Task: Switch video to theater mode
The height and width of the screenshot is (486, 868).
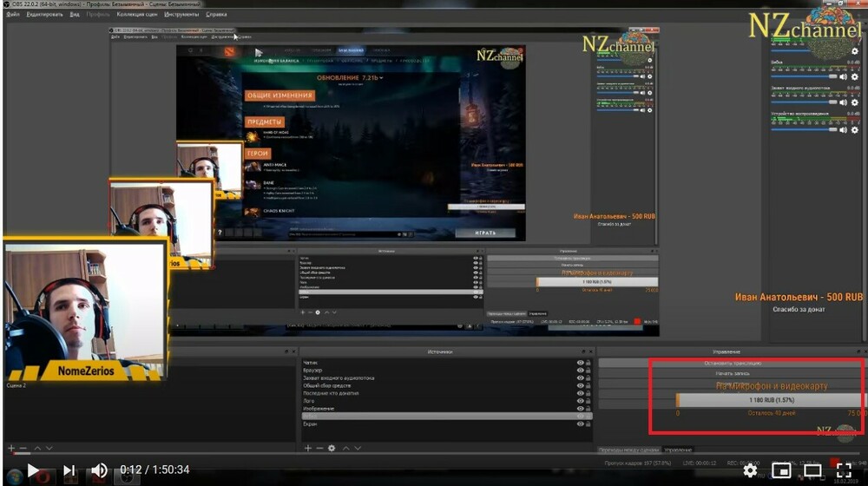Action: coord(812,470)
